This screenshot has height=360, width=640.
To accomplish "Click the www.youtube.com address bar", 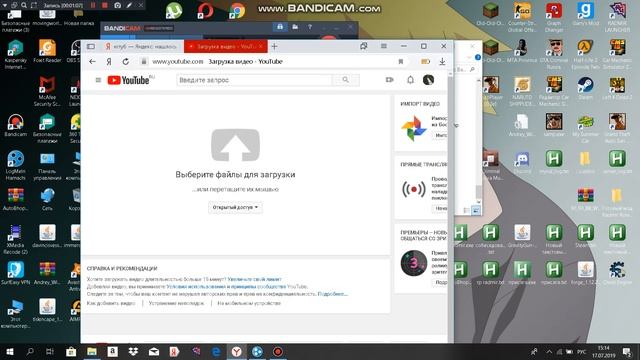I will pos(178,62).
